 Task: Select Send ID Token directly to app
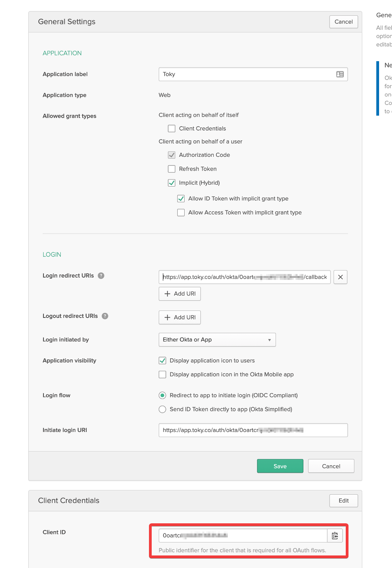[162, 409]
